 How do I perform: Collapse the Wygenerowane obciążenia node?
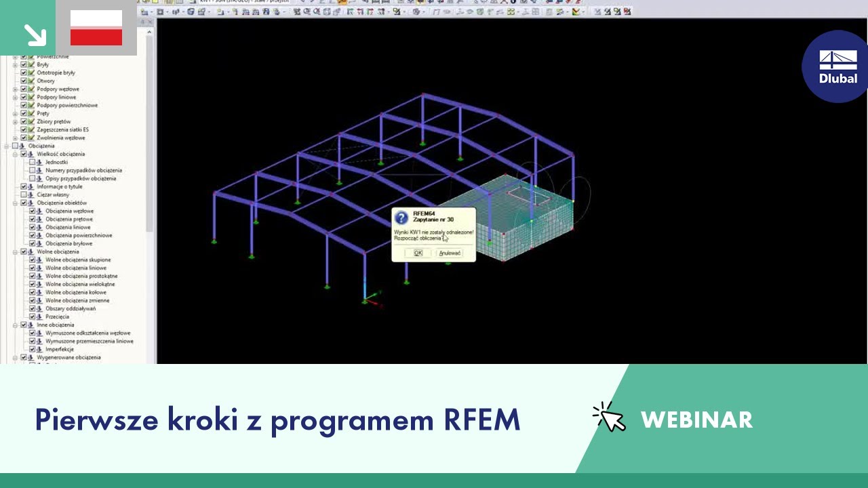(15, 357)
